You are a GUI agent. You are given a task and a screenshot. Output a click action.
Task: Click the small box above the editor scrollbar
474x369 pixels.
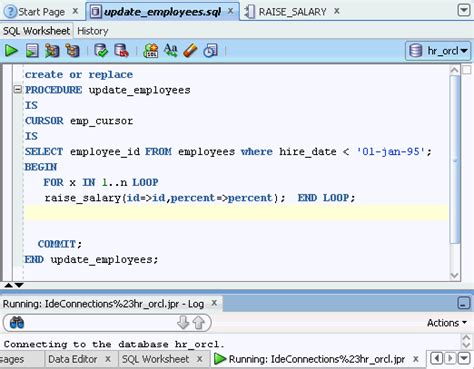point(467,70)
